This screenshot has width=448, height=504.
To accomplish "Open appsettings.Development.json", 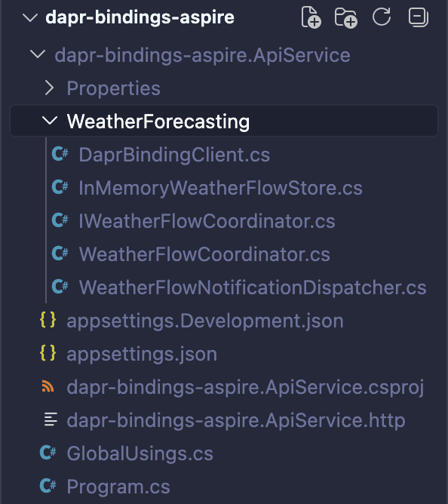I will (205, 321).
